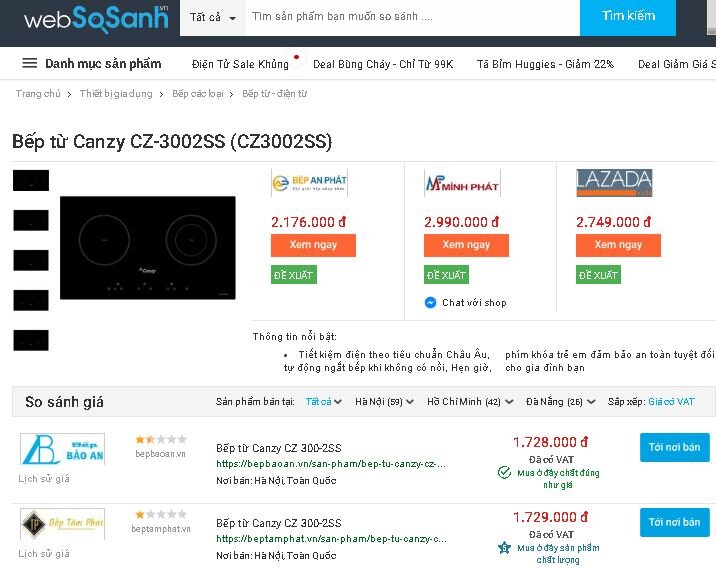Open Danh mục sản phẩm menu
This screenshot has height=568, width=716.
103,63
